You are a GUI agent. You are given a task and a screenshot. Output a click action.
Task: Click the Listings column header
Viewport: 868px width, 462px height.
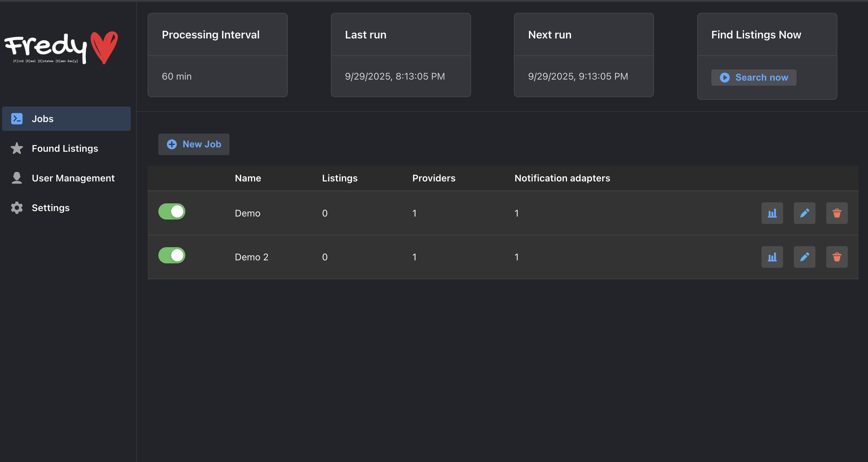tap(340, 178)
